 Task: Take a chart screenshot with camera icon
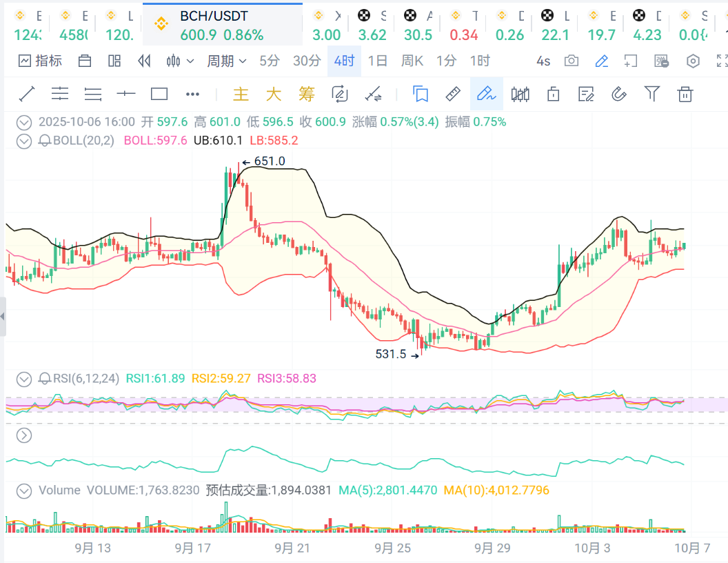click(572, 61)
